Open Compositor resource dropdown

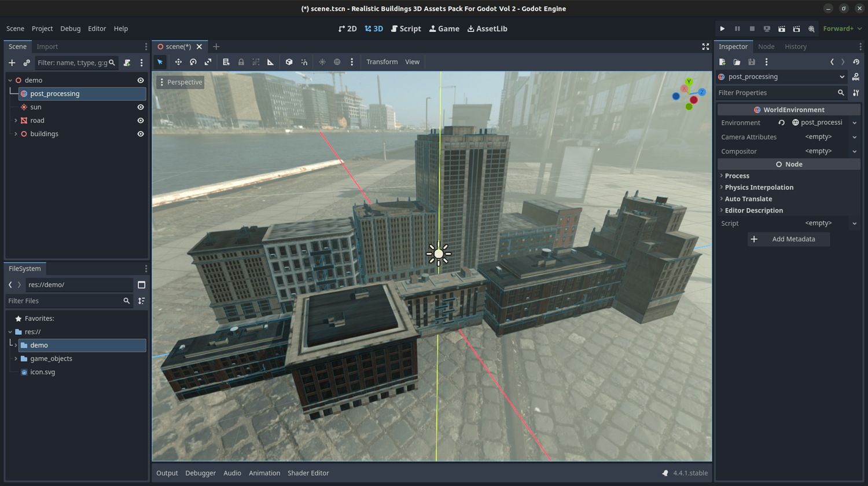pyautogui.click(x=855, y=151)
